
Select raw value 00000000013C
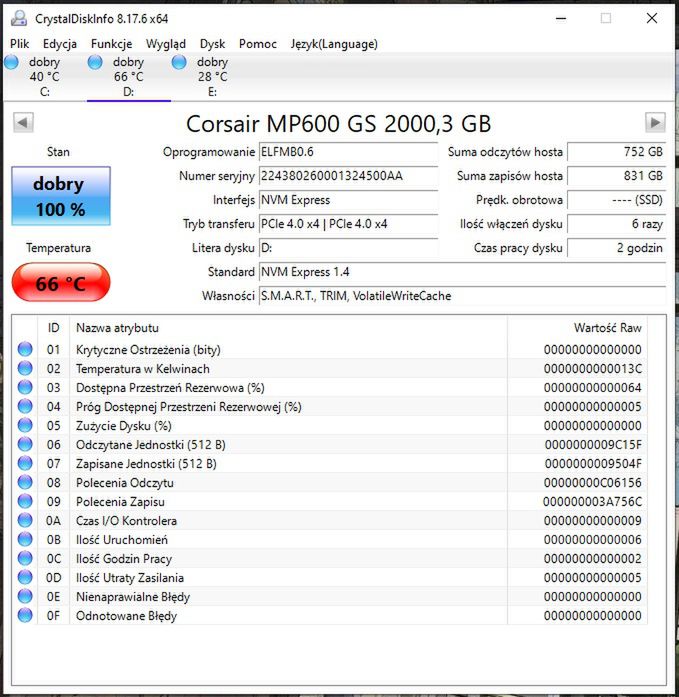(593, 369)
